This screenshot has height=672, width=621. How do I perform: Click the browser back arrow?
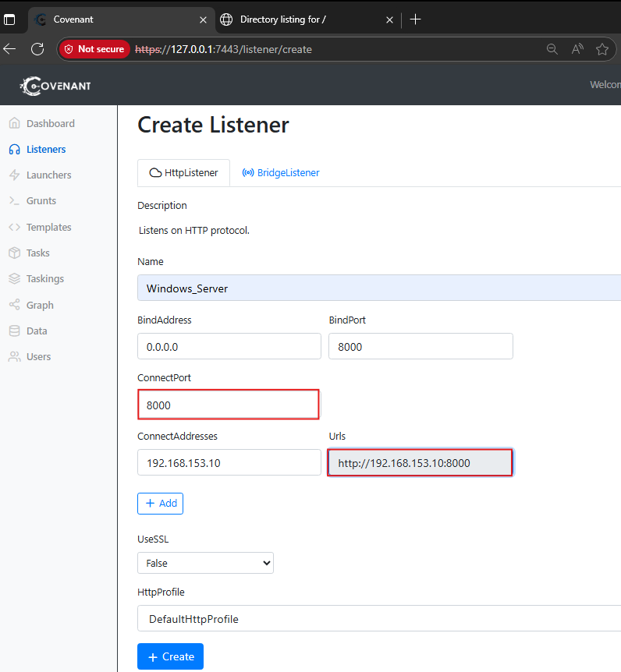pos(9,49)
